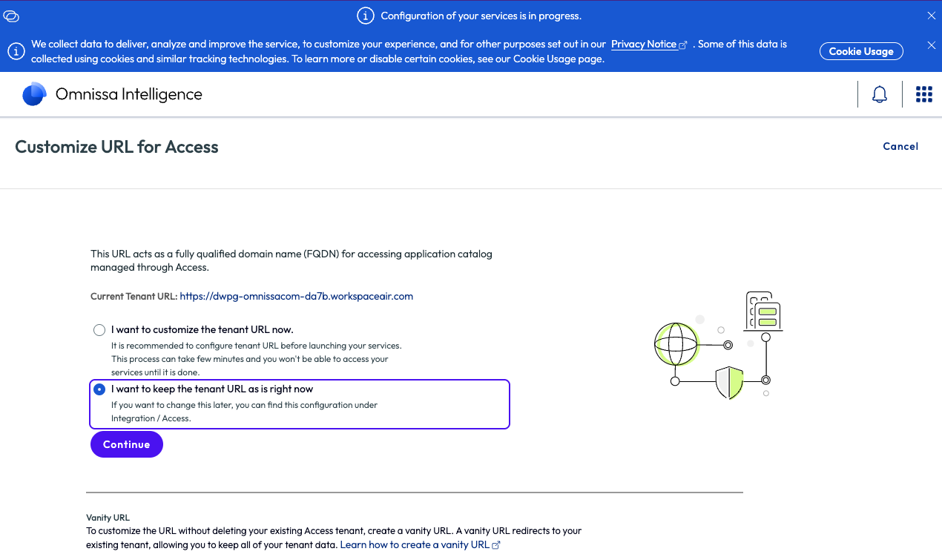942x560 pixels.
Task: Open the notifications bell
Action: click(880, 94)
